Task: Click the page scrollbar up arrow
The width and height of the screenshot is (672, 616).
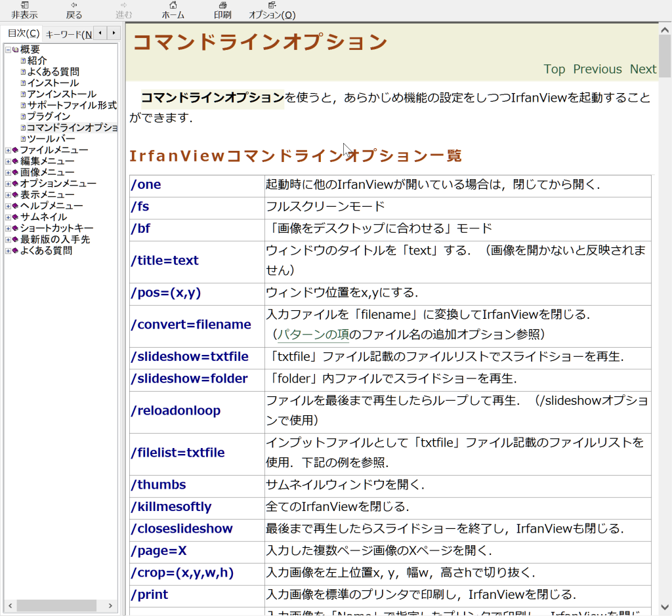Action: (x=665, y=30)
